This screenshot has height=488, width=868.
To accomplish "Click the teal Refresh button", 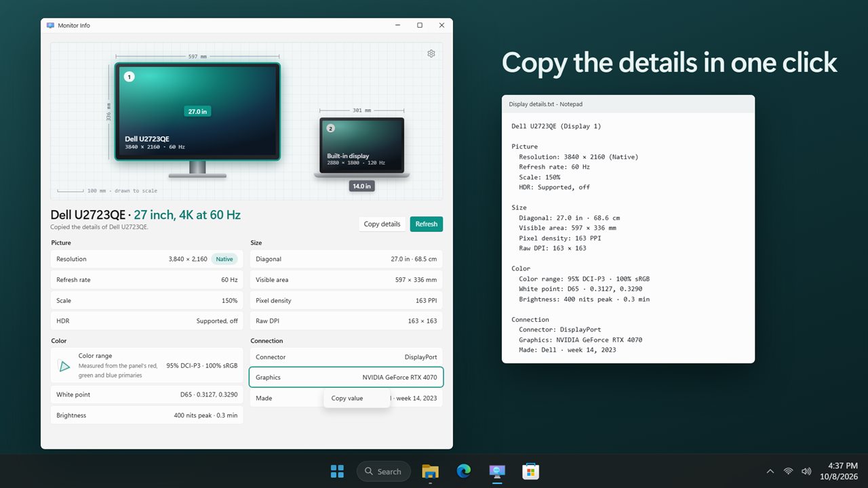I will pos(427,224).
